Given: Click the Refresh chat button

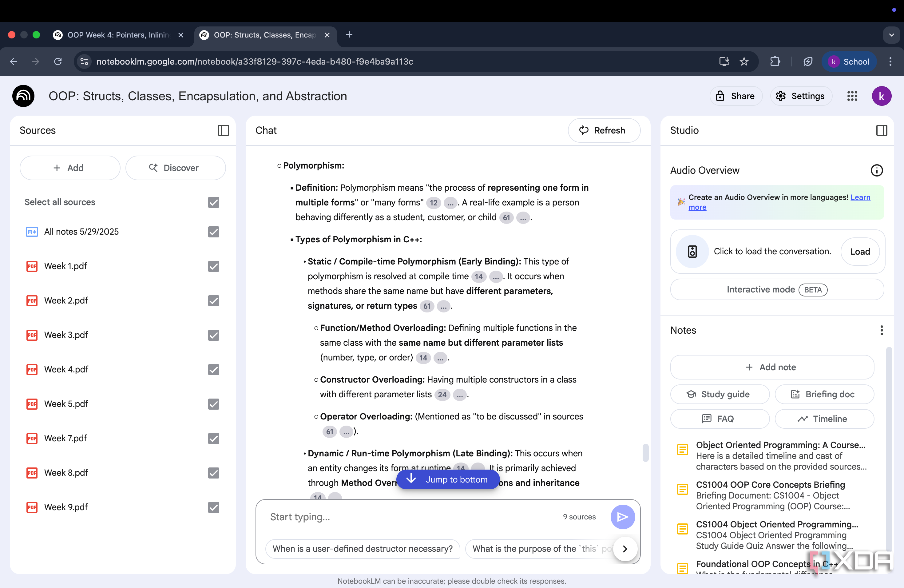Looking at the screenshot, I should (604, 130).
